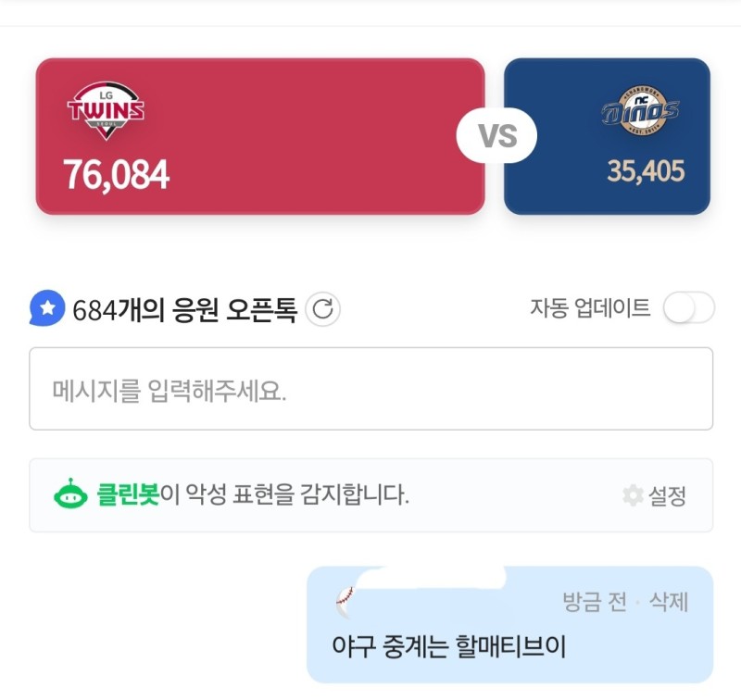The height and width of the screenshot is (700, 741).
Task: Click the gear icon beside 설정
Action: point(633,496)
